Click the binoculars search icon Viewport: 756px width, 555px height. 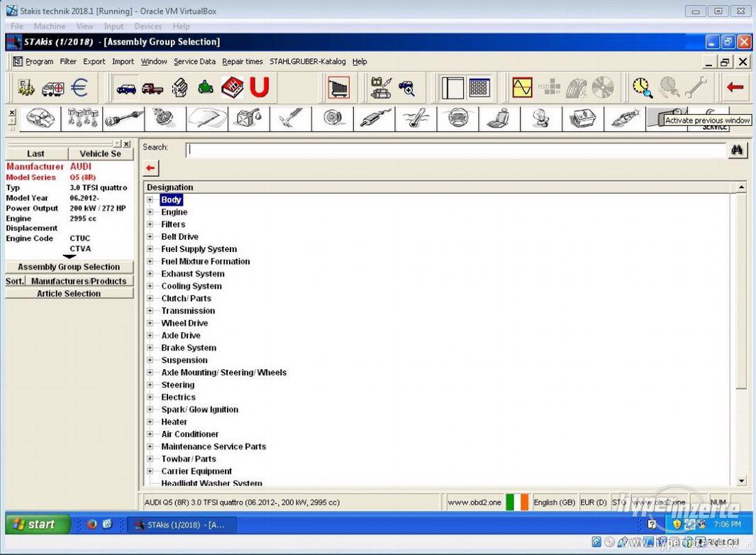[x=737, y=150]
